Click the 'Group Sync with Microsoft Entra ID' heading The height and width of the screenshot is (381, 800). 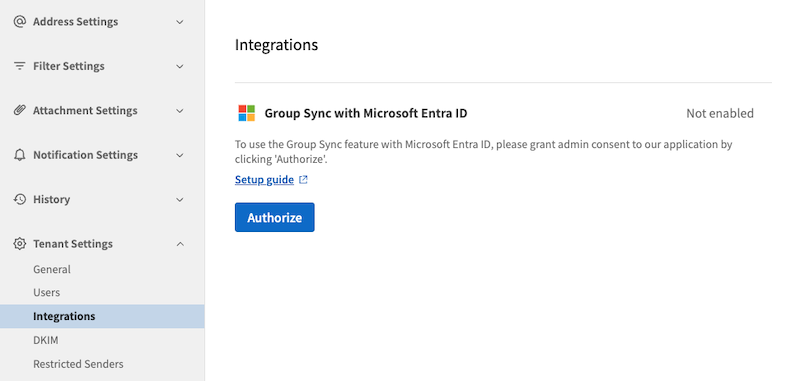click(x=366, y=113)
